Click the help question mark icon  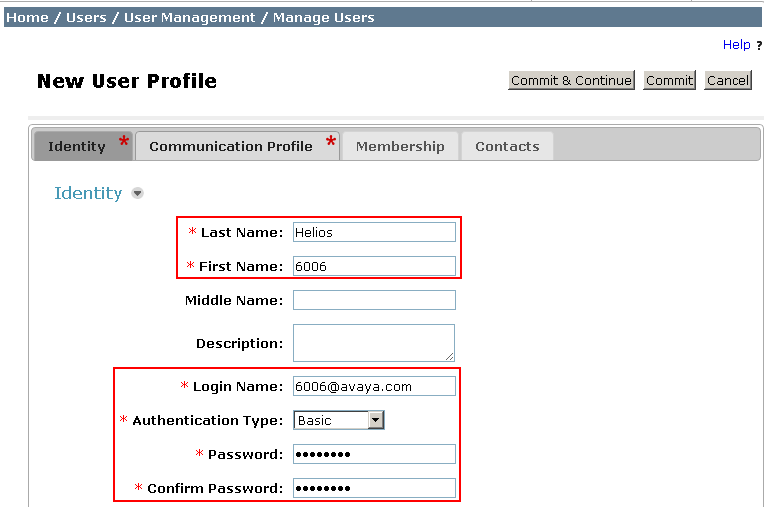click(759, 46)
